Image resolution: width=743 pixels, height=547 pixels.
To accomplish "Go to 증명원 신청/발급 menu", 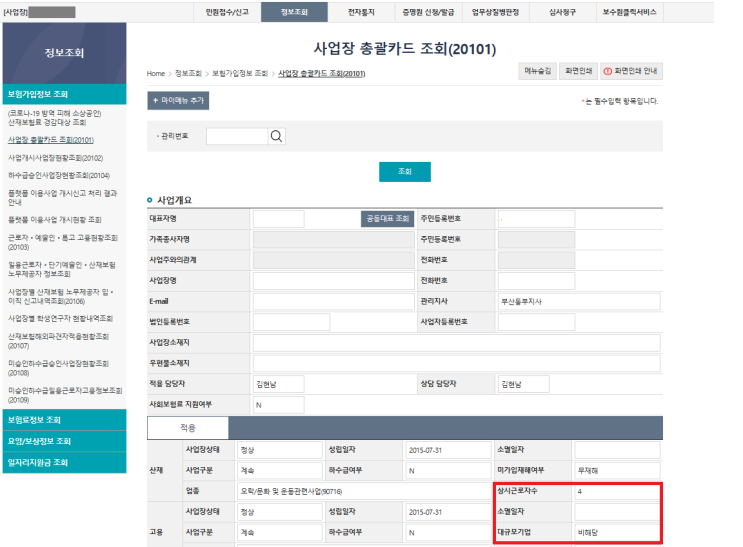I will 429,12.
